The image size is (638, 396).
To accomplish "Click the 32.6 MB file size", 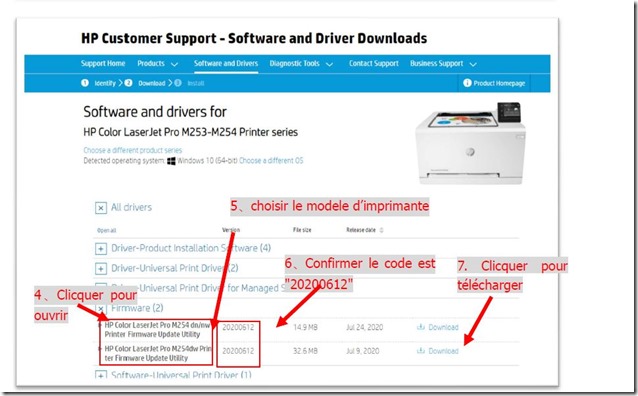I will 305,351.
